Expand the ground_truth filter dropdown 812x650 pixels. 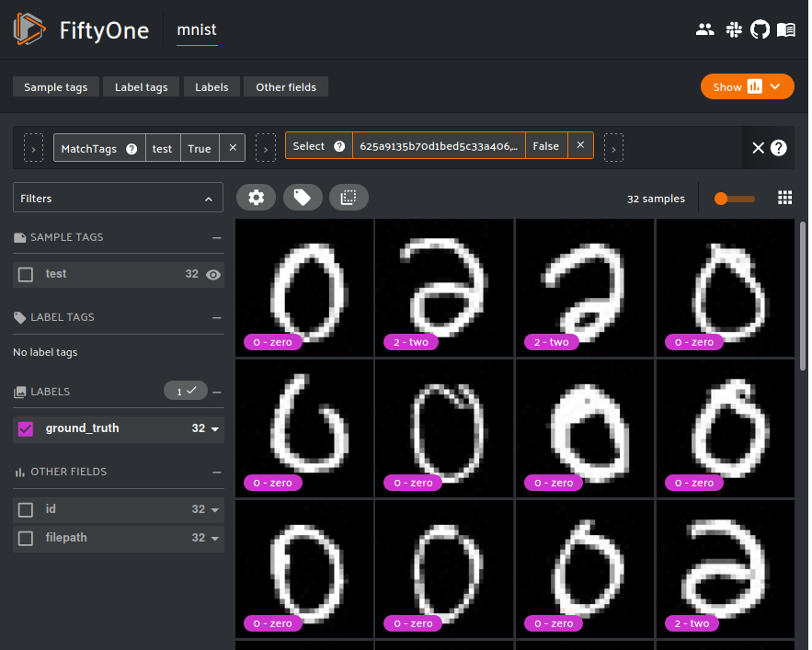[215, 428]
